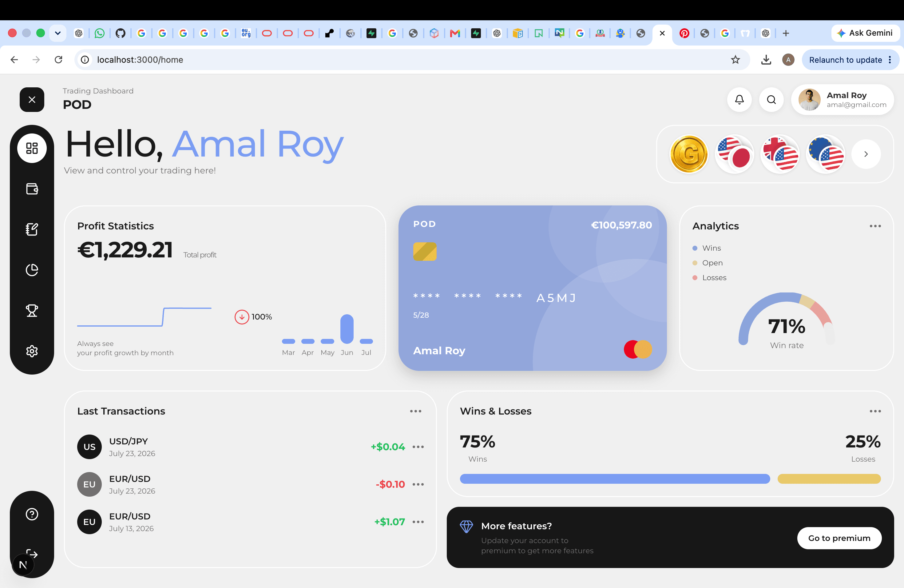Open the wallet icon in sidebar
This screenshot has width=904, height=588.
tap(32, 189)
